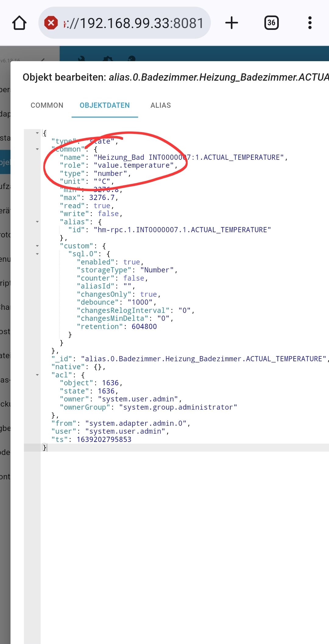Select the OBJEKTDATEN tab
The image size is (329, 644).
coord(104,105)
